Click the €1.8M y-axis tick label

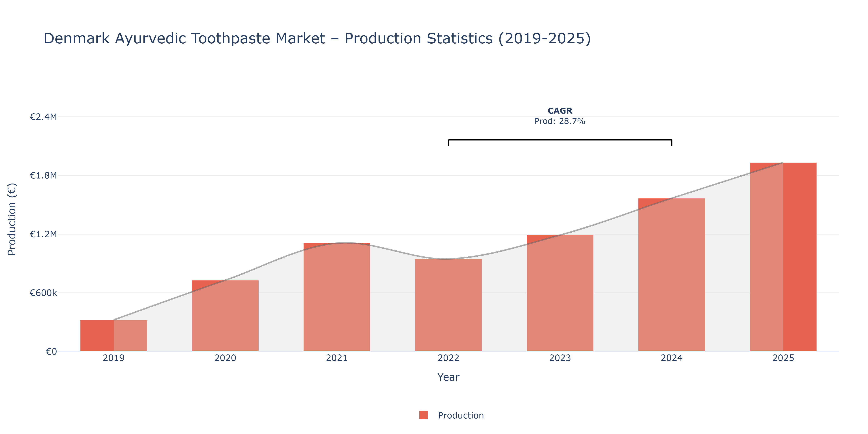43,176
